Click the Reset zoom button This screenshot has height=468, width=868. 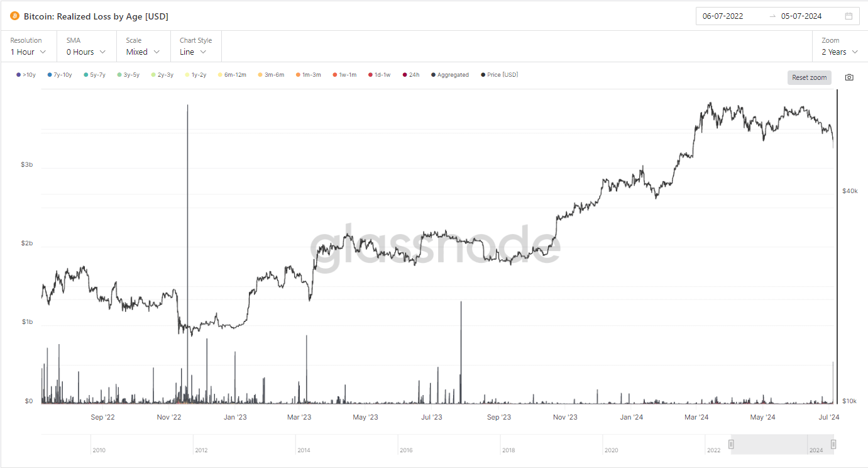[809, 77]
